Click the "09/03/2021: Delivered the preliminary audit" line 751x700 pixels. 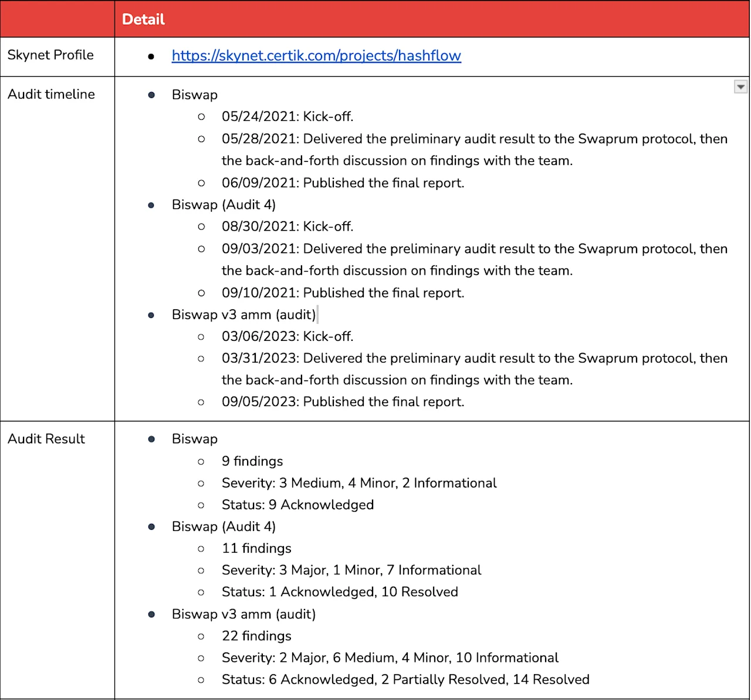pos(475,249)
